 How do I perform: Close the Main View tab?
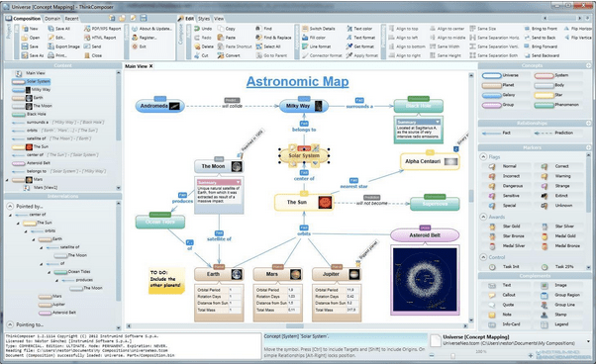150,66
